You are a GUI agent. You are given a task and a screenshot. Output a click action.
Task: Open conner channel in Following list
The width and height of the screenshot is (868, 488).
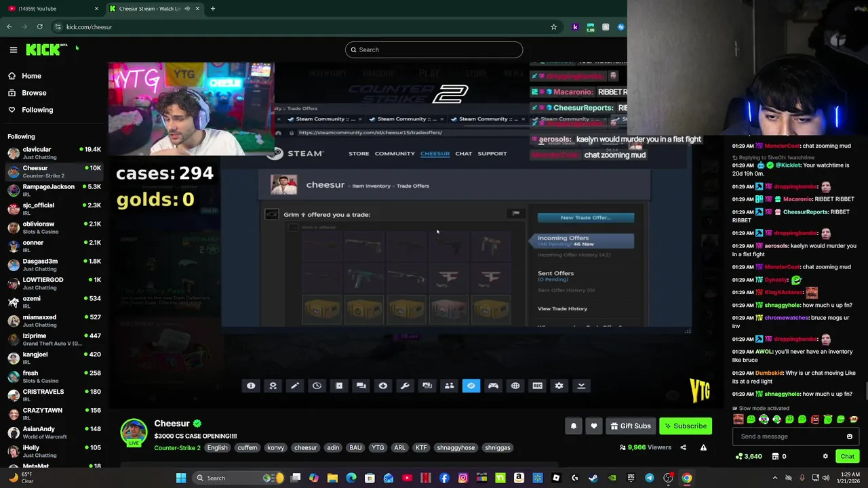tap(54, 246)
